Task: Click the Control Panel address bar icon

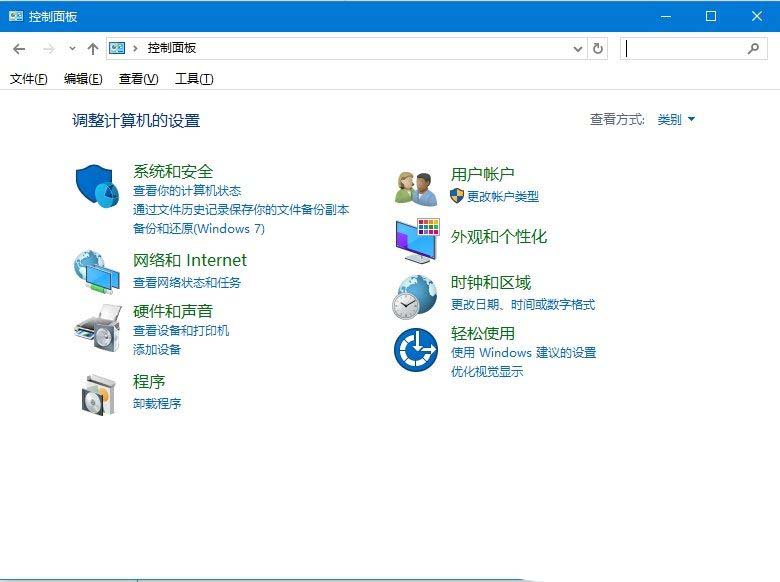Action: coord(117,48)
